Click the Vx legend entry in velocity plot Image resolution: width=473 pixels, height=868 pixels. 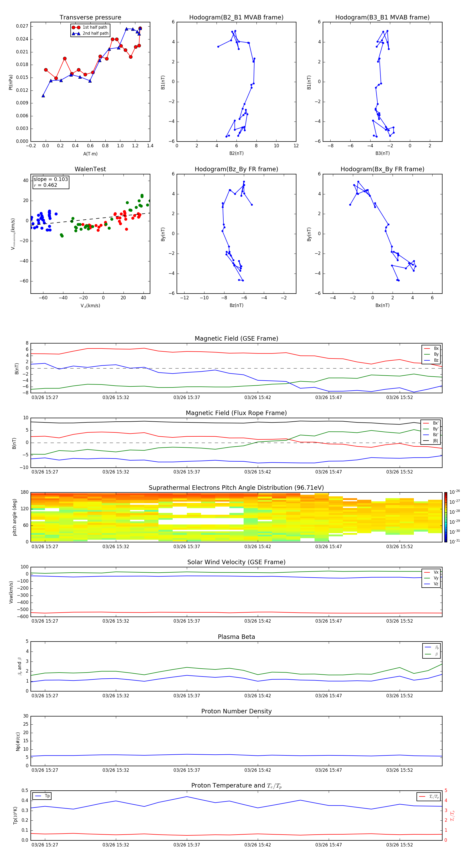pos(431,573)
